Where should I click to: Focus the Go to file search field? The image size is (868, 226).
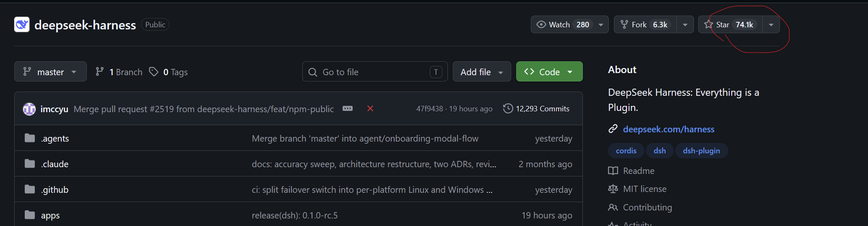[375, 71]
